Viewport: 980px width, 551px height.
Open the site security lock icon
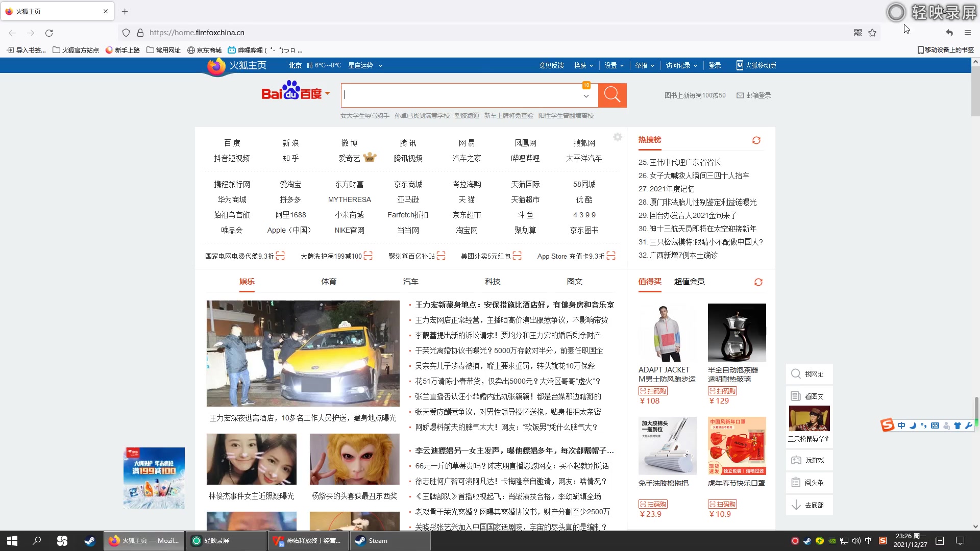click(x=140, y=33)
